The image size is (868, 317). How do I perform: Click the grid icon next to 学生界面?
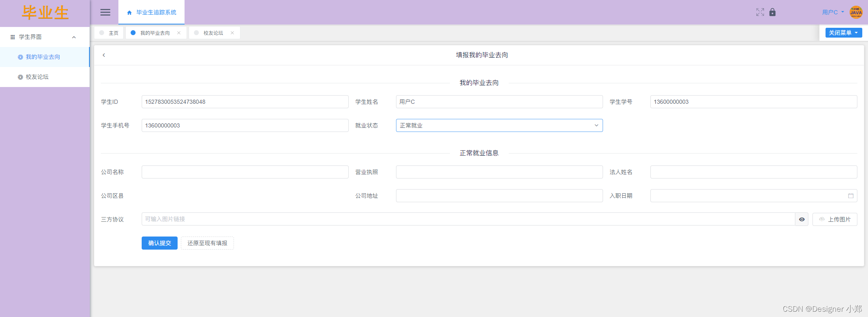click(x=13, y=37)
